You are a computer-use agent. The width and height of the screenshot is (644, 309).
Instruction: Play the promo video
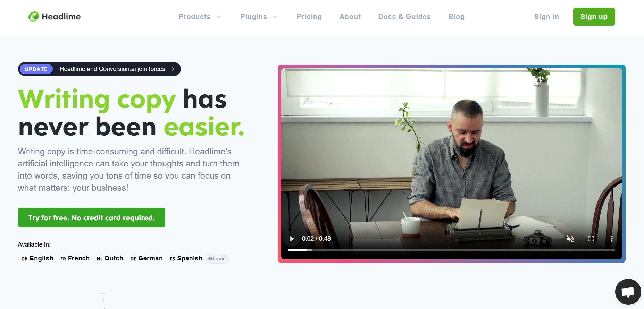point(292,239)
